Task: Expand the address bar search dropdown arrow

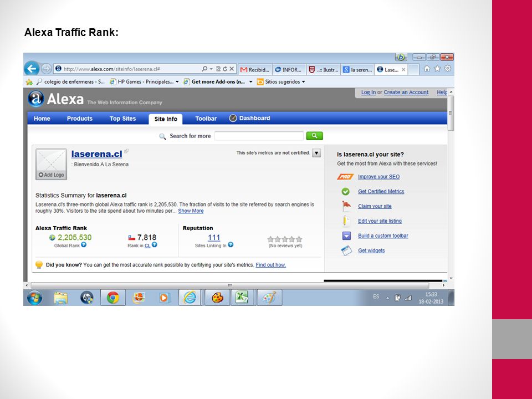Action: (x=211, y=69)
